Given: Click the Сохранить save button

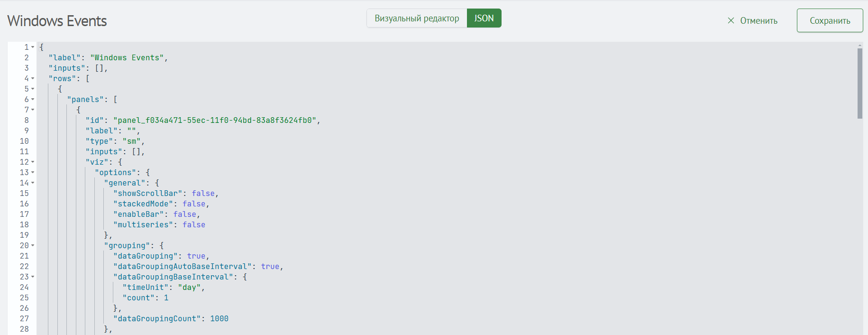Looking at the screenshot, I should tap(830, 20).
